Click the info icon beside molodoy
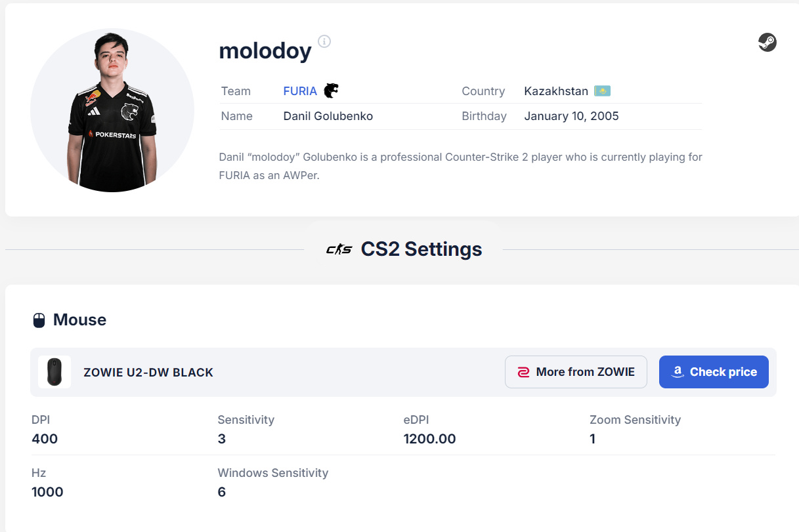 point(324,41)
